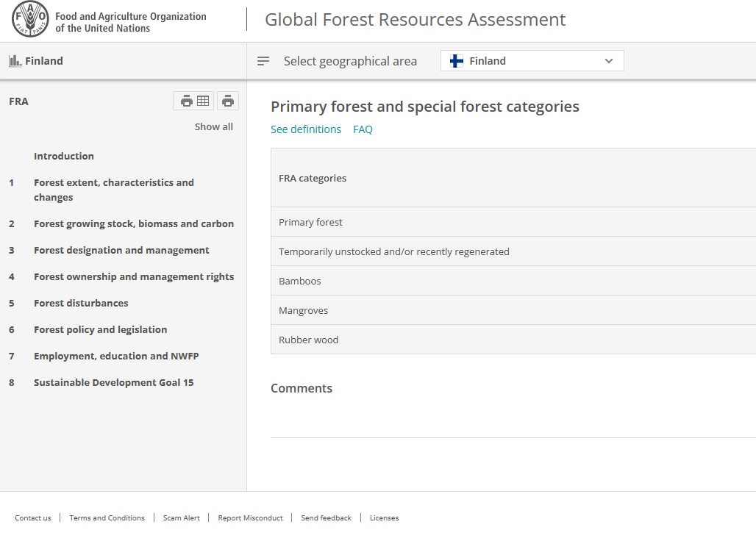Select Forest ownership and management rights
Viewport: 756px width, 541px height.
pyautogui.click(x=134, y=276)
